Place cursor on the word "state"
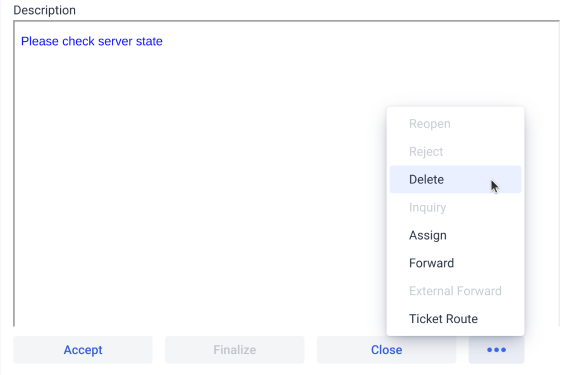569x375 pixels. click(x=149, y=41)
